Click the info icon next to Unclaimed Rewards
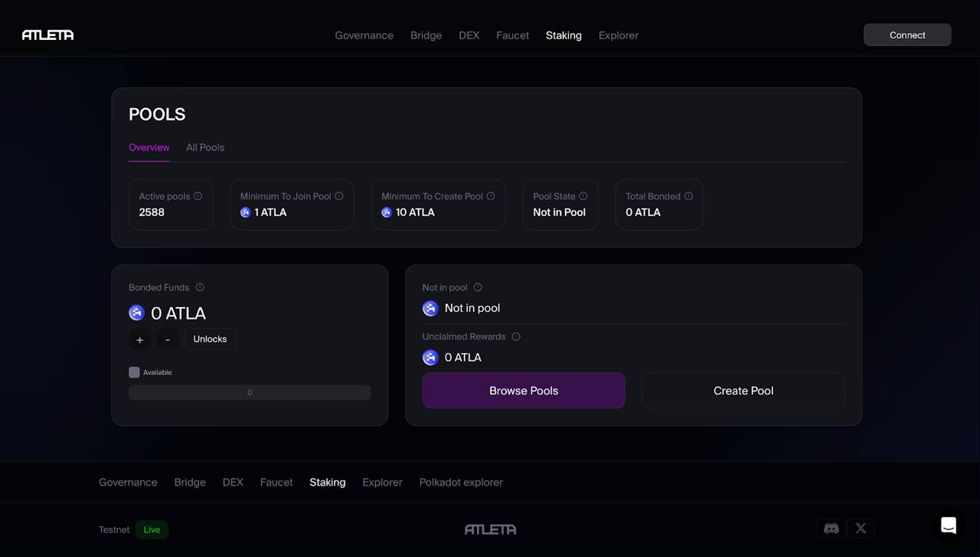This screenshot has width=980, height=557. (x=515, y=336)
